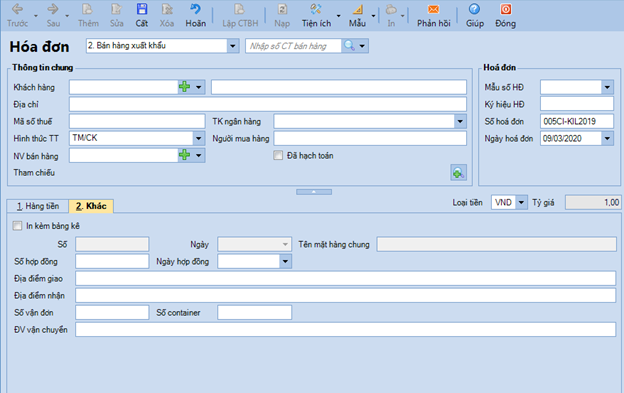Click the ĐV vận chuyển field
This screenshot has width=624, height=393.
346,329
